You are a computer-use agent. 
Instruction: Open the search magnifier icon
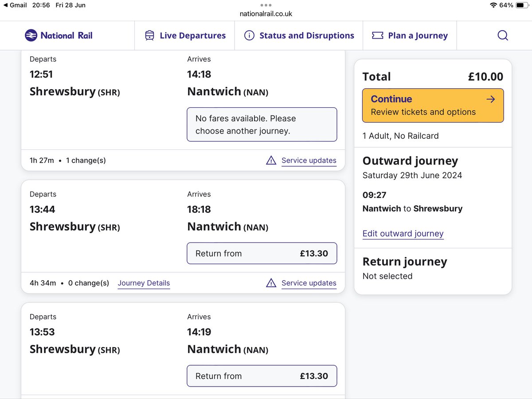502,35
